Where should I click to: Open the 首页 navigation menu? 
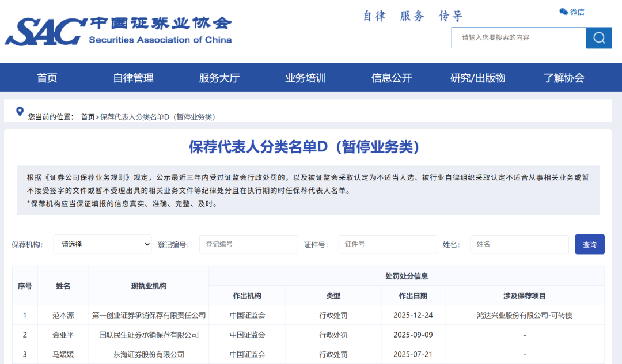pos(47,78)
